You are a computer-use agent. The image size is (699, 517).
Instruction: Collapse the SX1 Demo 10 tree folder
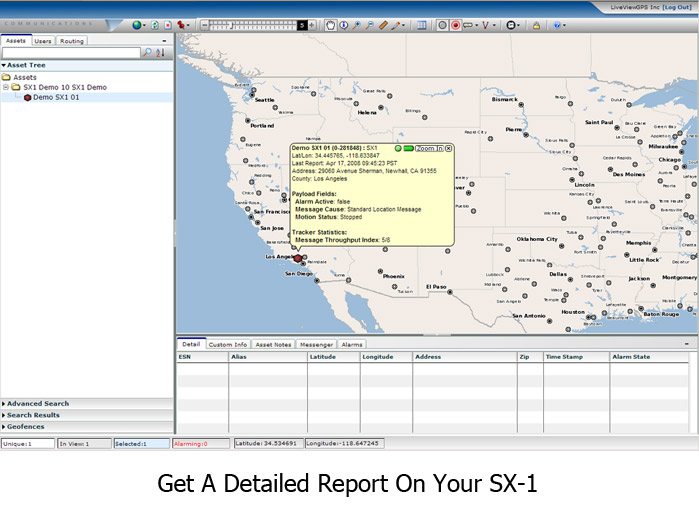6,87
